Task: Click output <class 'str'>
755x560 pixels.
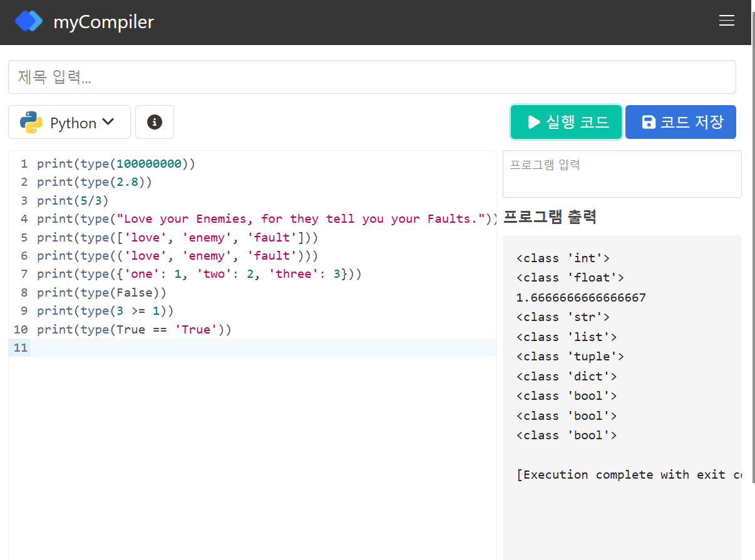Action: point(563,317)
